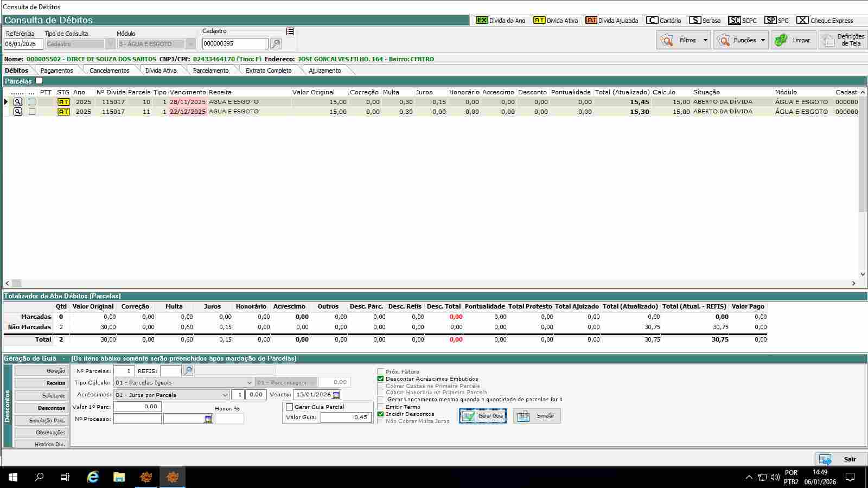868x488 pixels.
Task: Enable the Gerar Guia Parcial checkbox
Action: click(290, 407)
